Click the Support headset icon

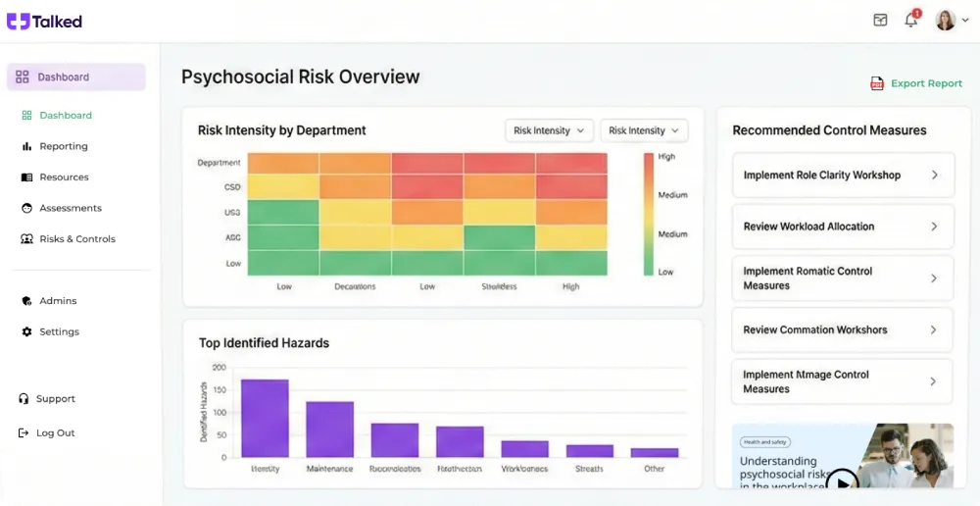pos(24,399)
